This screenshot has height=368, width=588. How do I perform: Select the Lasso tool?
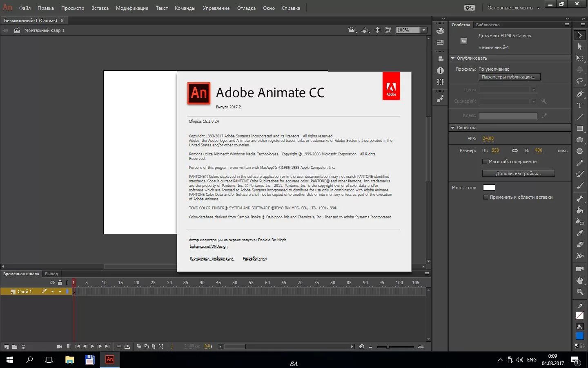[579, 81]
